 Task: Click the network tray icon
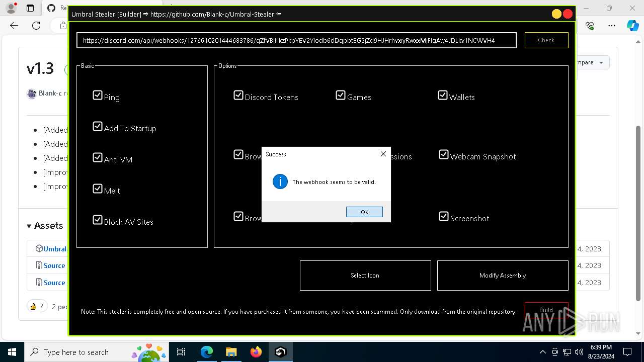coord(567,352)
